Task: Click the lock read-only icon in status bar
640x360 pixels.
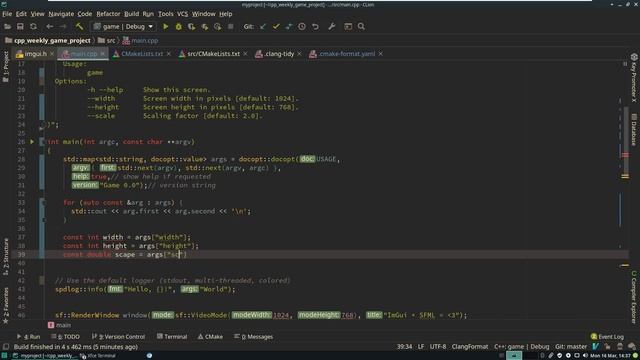Action: click(608, 347)
